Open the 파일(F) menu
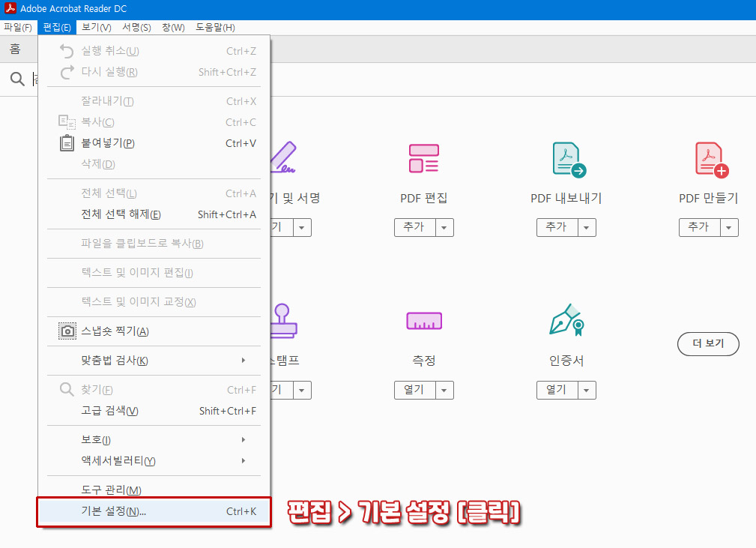The height and width of the screenshot is (548, 756). [x=18, y=28]
